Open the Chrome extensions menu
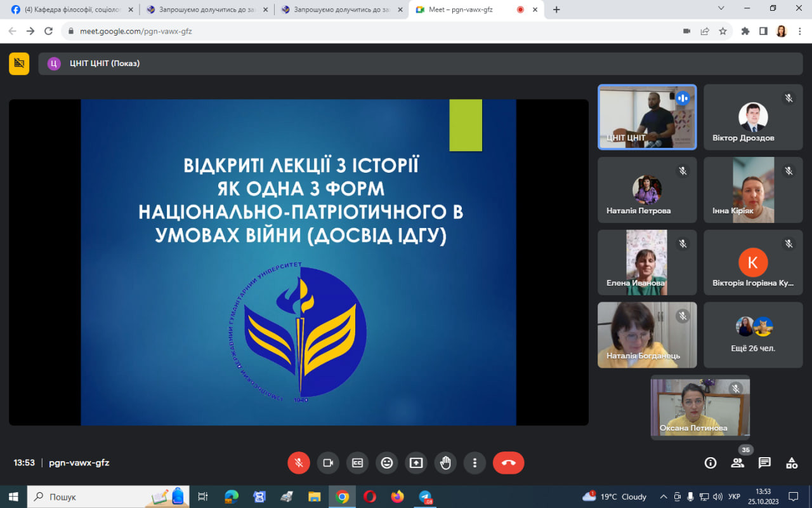Screen dimensions: 812x508 click(x=745, y=31)
